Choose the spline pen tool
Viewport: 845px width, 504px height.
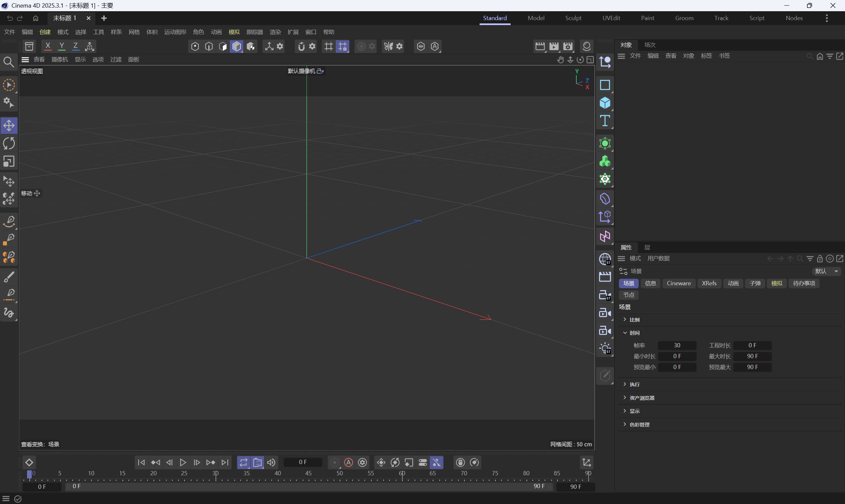[9, 221]
